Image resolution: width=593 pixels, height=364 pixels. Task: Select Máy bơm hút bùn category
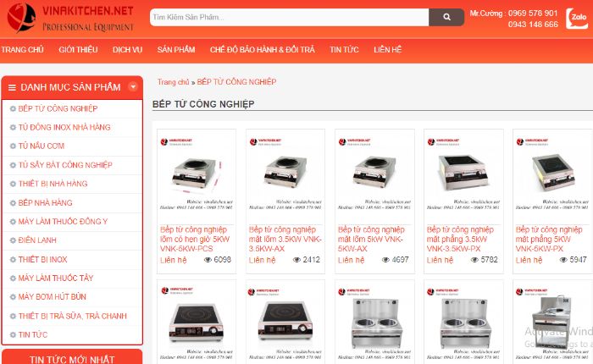coord(52,297)
